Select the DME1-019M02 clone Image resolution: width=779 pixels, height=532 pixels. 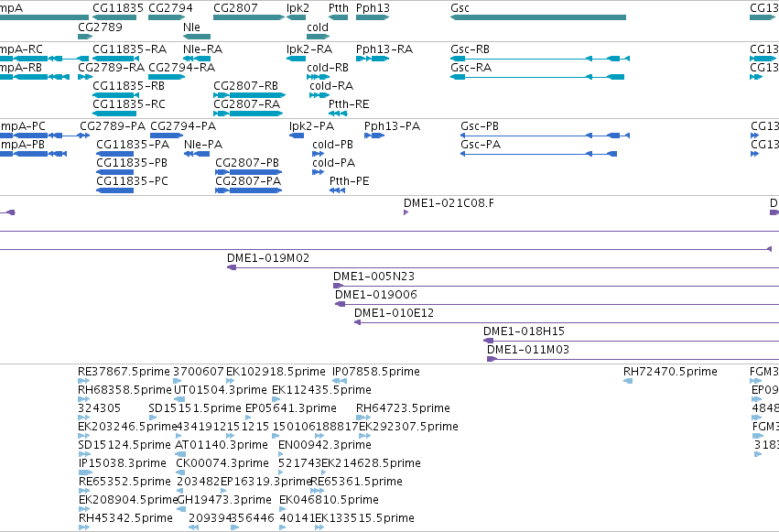503,267
